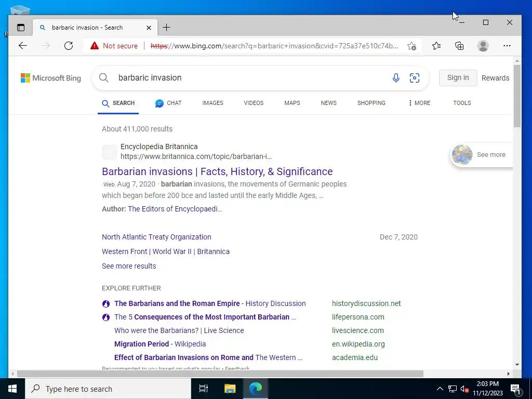Open Migration Period Wikipedia link
532x399 pixels.
tap(160, 344)
